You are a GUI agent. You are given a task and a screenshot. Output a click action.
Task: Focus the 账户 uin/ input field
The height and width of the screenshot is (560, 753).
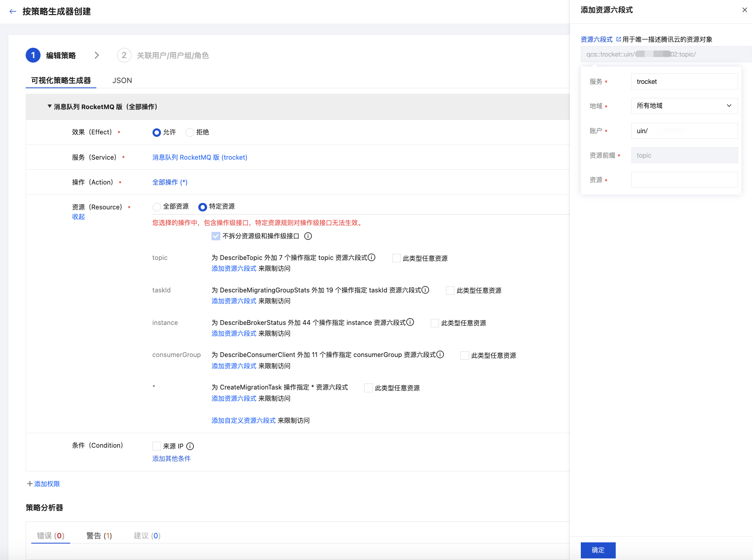684,131
